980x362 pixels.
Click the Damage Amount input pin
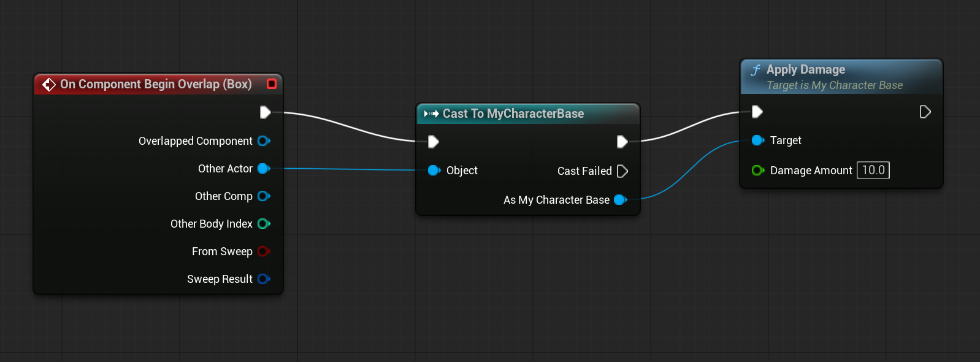(758, 171)
